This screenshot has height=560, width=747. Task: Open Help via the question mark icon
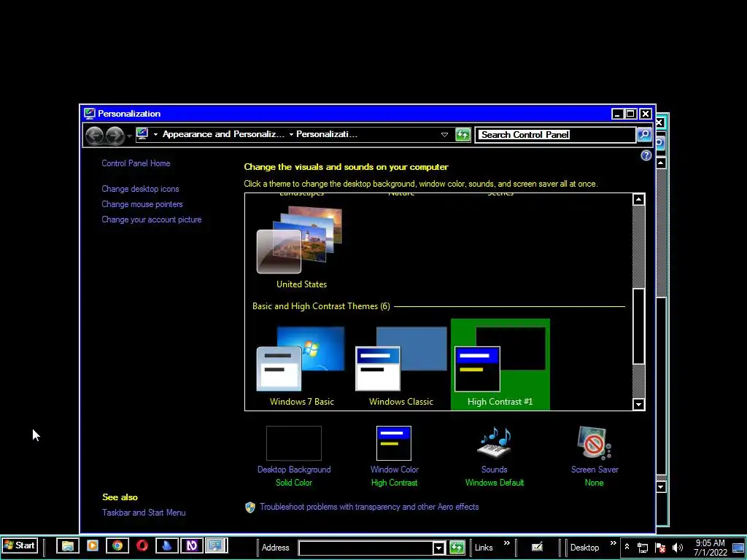646,155
